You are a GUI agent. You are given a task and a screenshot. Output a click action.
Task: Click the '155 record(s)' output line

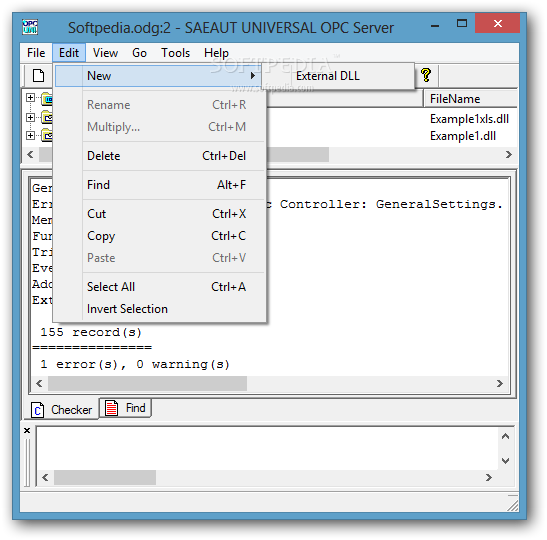91,332
